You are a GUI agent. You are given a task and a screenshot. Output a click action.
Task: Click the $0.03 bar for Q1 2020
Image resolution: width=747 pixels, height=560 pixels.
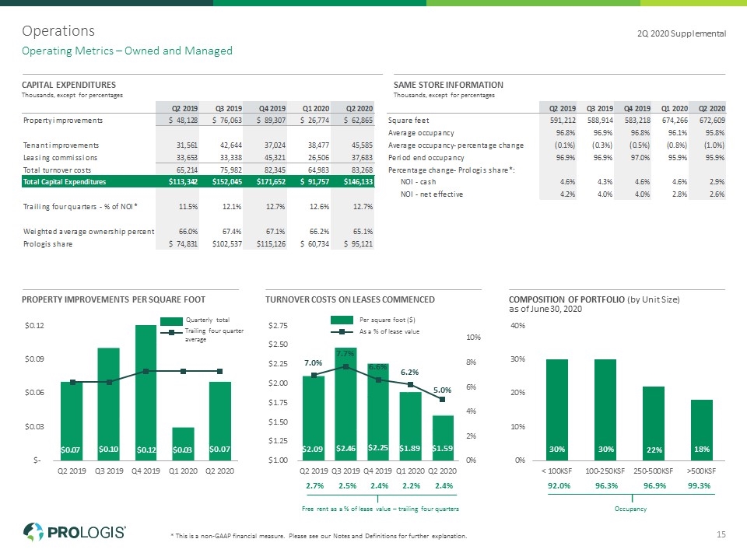click(183, 444)
